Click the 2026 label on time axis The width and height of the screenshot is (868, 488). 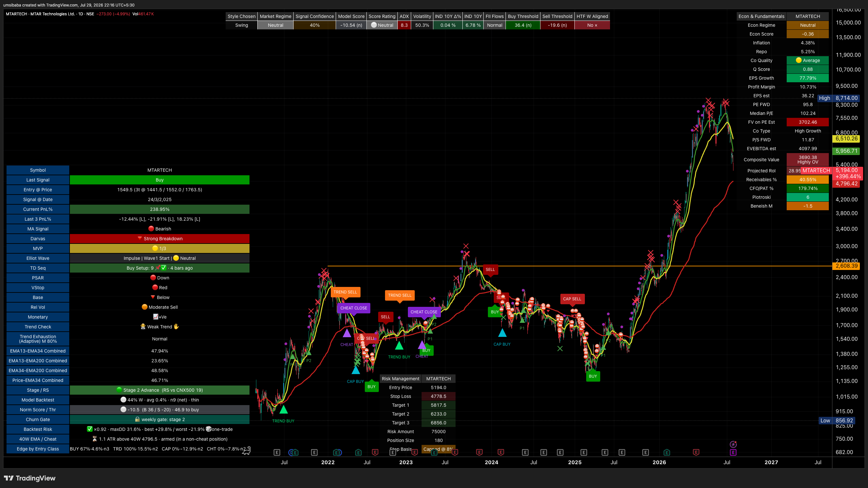(659, 463)
